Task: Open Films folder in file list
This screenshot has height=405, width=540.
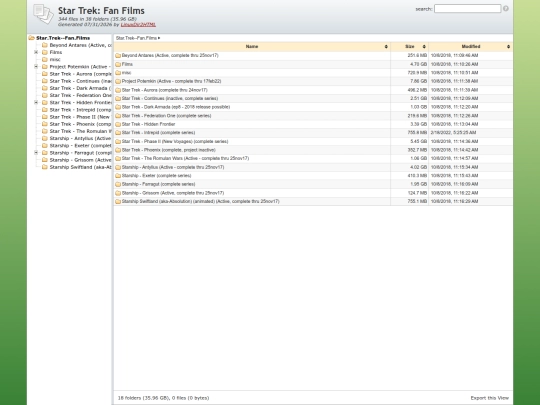Action: pyautogui.click(x=127, y=64)
